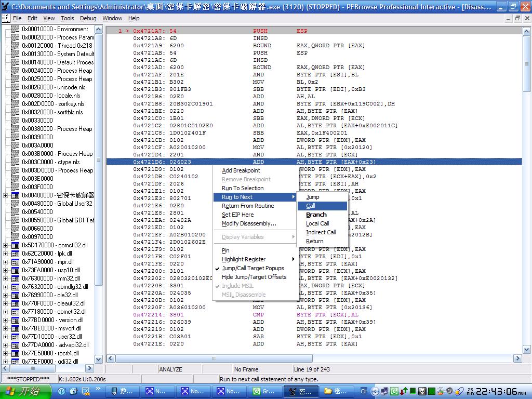Click the module icon for lpk.dll
The height and width of the screenshot is (399, 532).
point(15,254)
